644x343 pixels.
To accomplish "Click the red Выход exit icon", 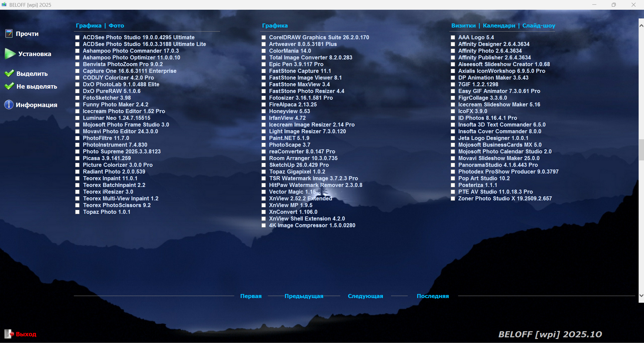I will [9, 334].
